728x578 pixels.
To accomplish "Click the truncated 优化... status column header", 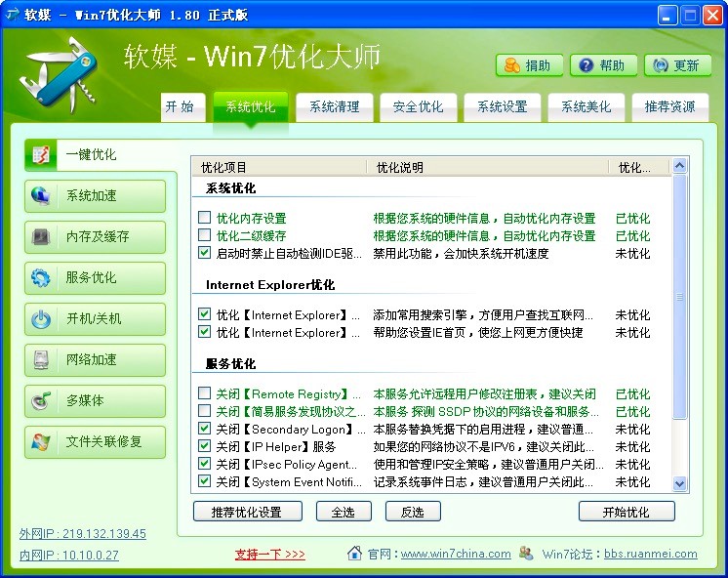I will [639, 167].
